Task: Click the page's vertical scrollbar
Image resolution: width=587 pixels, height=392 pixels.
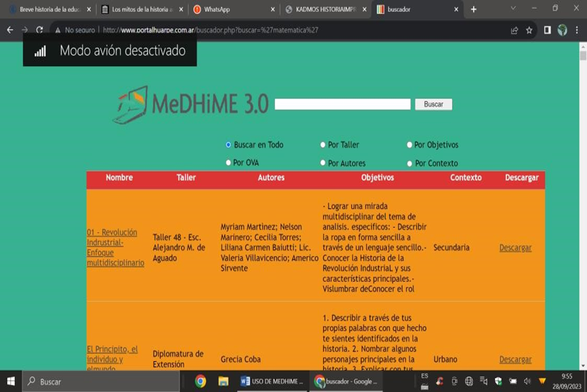Action: click(x=583, y=202)
